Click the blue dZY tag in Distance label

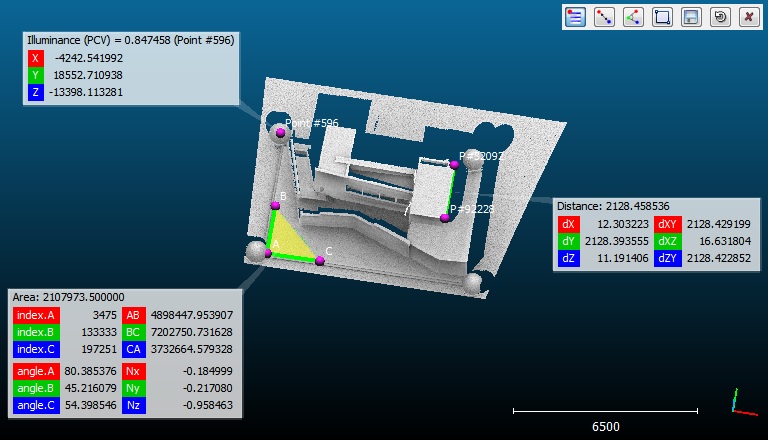click(668, 258)
